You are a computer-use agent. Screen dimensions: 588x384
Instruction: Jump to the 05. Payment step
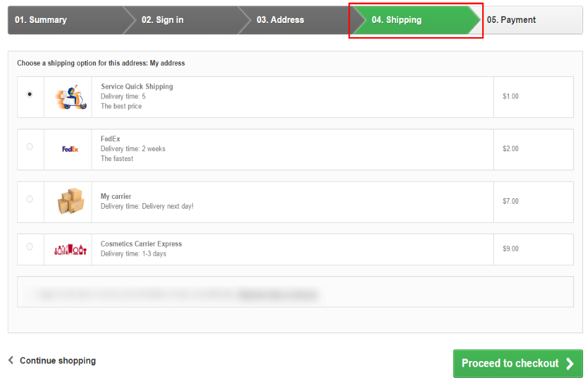coord(532,20)
